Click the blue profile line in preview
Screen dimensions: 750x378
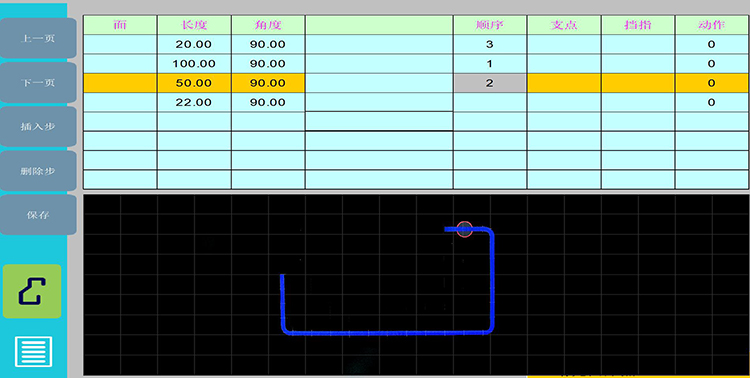pyautogui.click(x=387, y=332)
